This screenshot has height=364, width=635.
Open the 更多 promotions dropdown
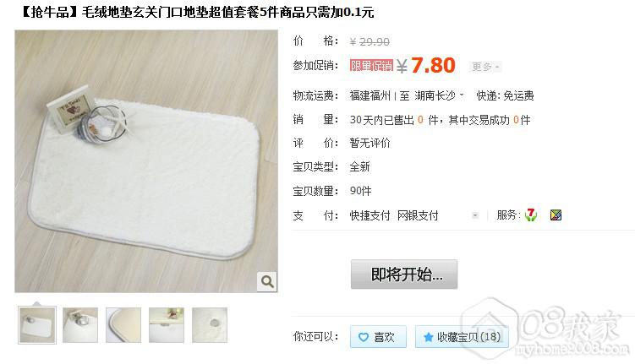(485, 67)
